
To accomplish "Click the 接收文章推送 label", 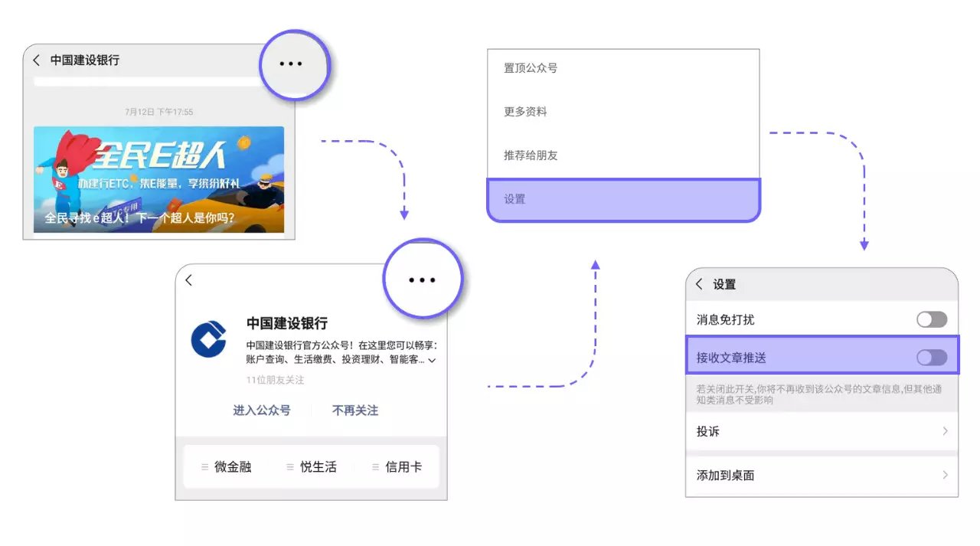I will coord(731,358).
